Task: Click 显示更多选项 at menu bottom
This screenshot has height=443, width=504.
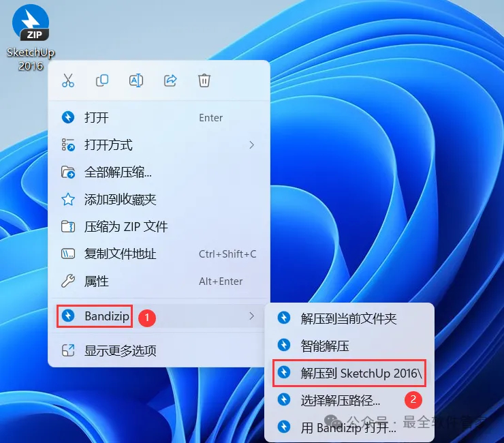Action: click(x=159, y=350)
